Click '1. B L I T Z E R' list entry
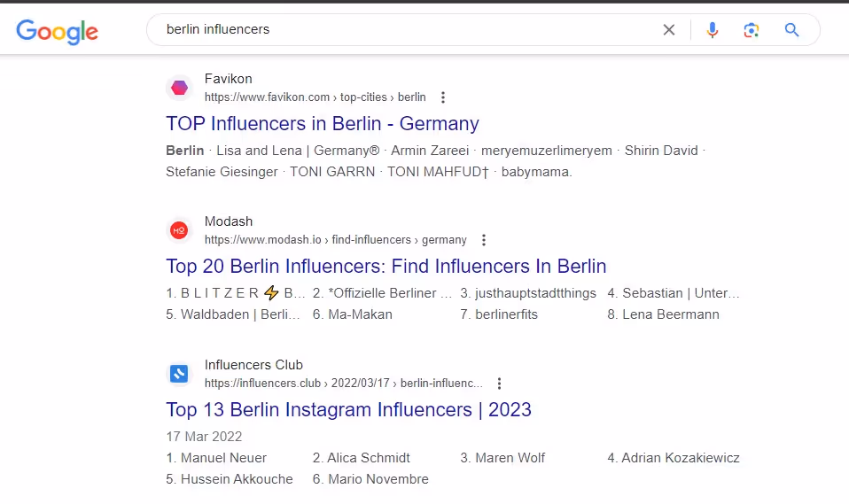Screen dimensions: 849x504 pos(236,293)
